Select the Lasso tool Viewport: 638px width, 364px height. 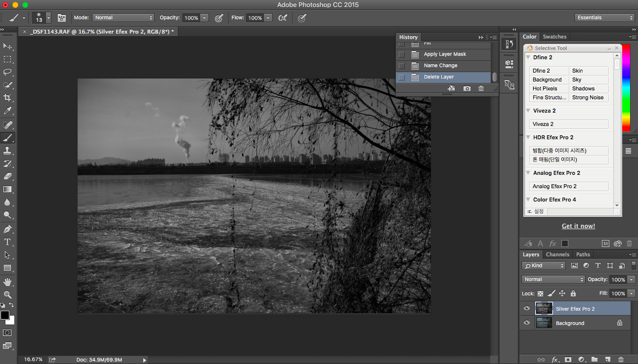(x=7, y=72)
